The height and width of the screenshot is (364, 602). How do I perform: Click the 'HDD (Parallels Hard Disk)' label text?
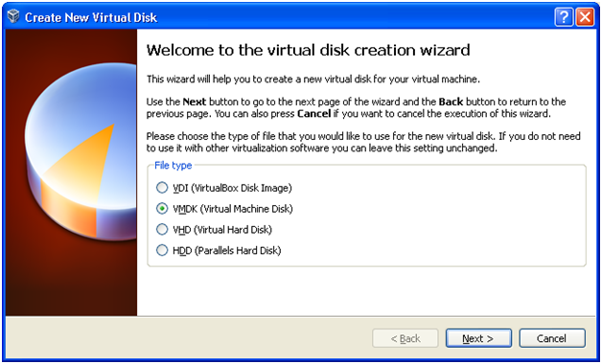pos(227,250)
